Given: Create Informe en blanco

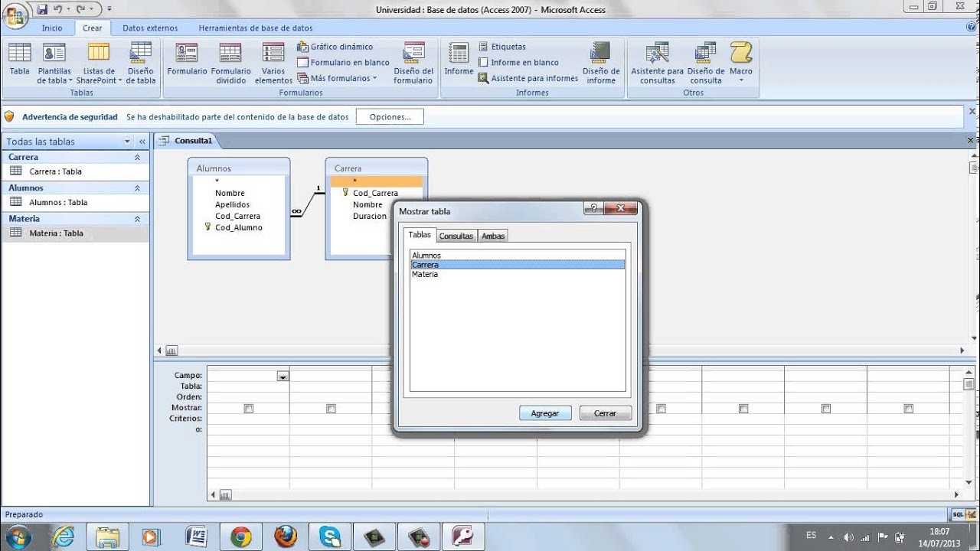Looking at the screenshot, I should (x=518, y=63).
